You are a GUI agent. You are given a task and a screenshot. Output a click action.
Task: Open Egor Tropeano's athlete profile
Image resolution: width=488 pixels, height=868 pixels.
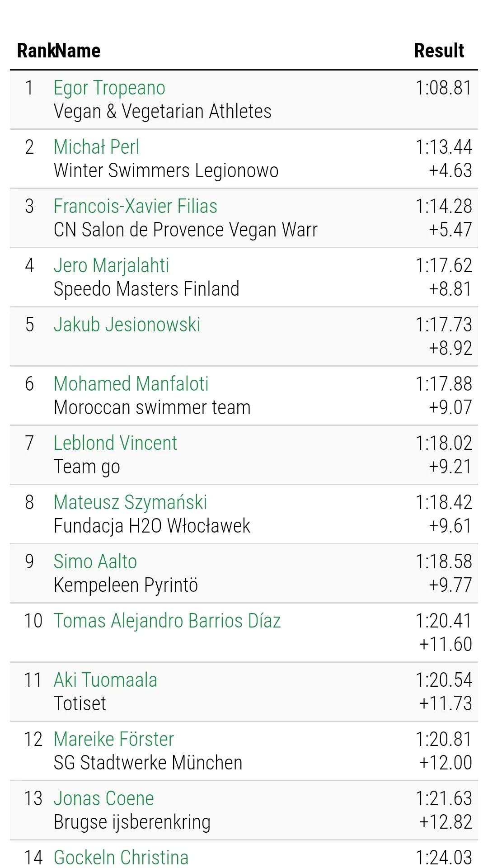109,88
